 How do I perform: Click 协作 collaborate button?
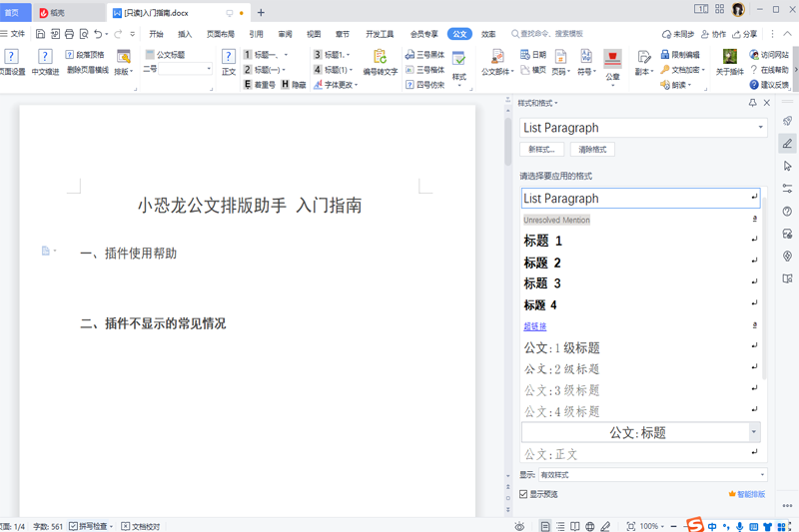coord(713,34)
